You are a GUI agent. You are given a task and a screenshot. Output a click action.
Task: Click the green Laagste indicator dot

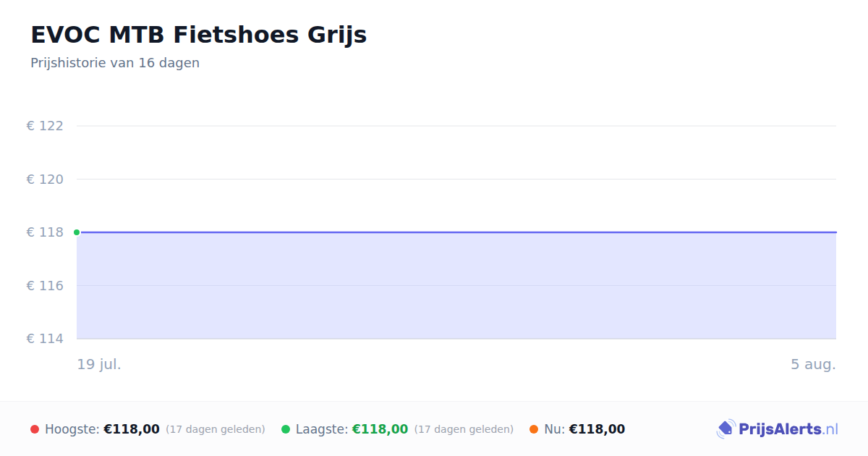(x=286, y=429)
